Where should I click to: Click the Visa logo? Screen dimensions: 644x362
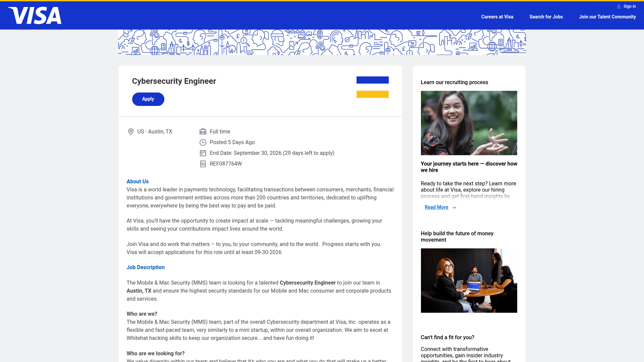(35, 15)
